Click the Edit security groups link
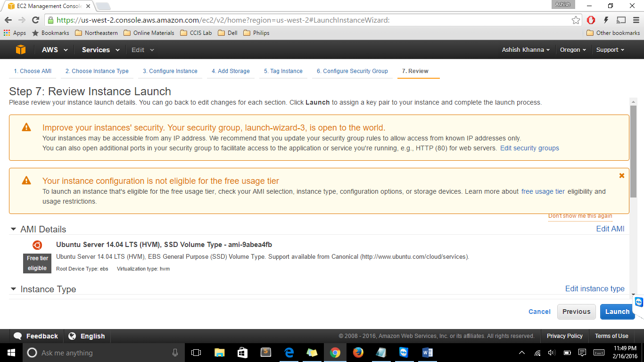 pyautogui.click(x=529, y=148)
